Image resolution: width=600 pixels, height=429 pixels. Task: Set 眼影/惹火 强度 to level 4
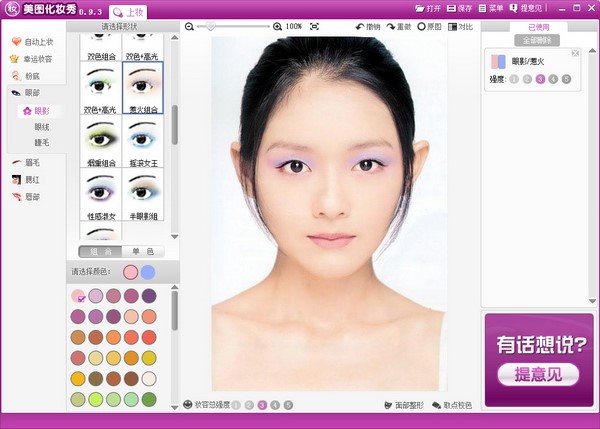[x=553, y=79]
